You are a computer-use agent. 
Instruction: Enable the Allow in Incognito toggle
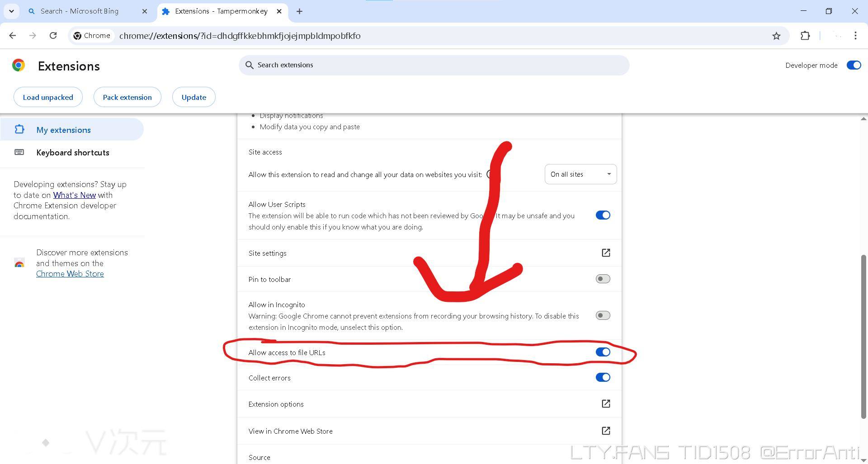tap(603, 315)
